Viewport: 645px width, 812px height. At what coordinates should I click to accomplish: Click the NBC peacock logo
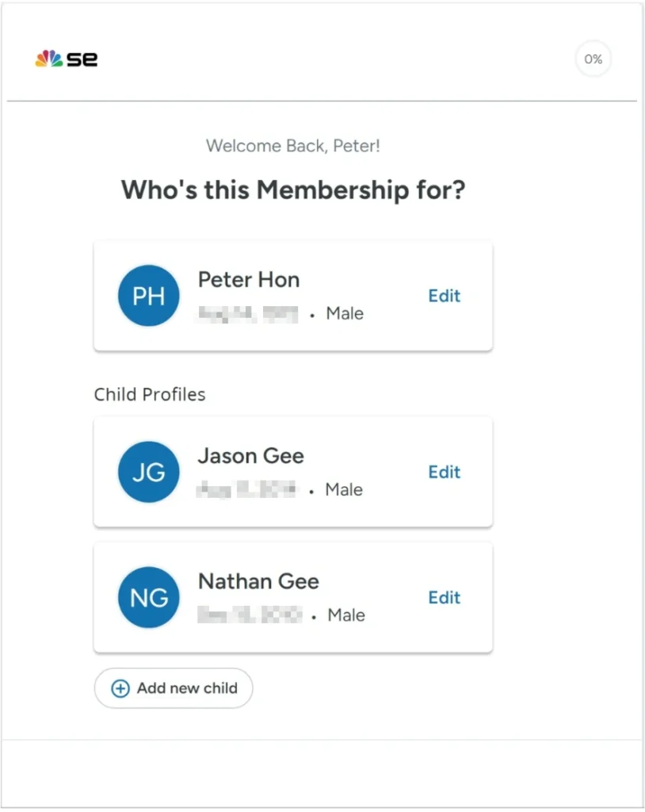[48, 59]
